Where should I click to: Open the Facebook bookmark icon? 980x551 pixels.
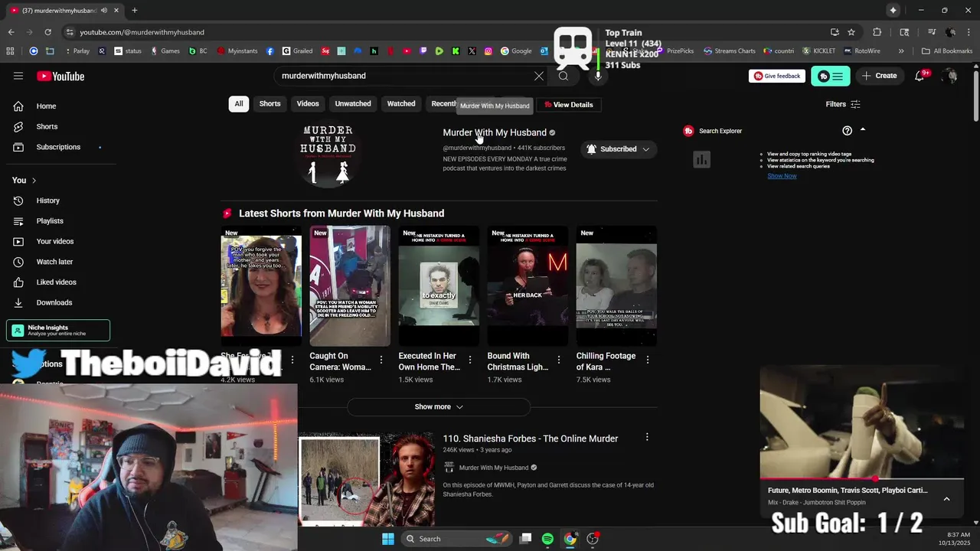coord(270,51)
